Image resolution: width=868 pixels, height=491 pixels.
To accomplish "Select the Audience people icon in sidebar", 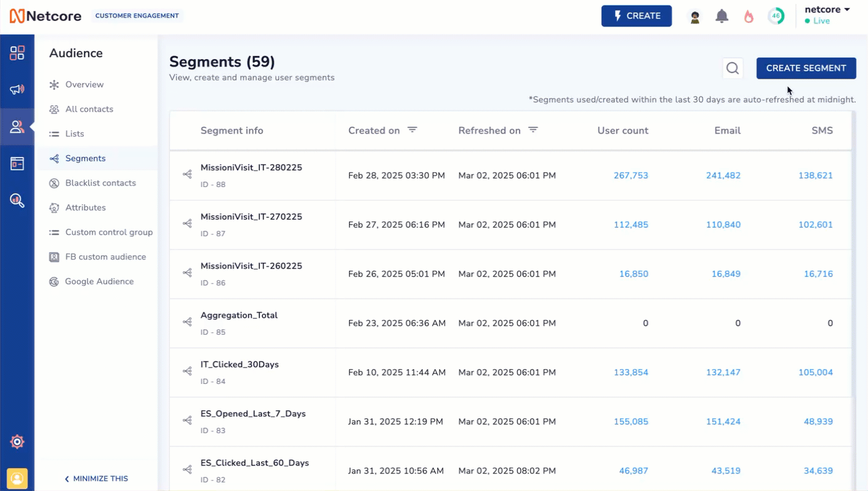I will pyautogui.click(x=17, y=127).
